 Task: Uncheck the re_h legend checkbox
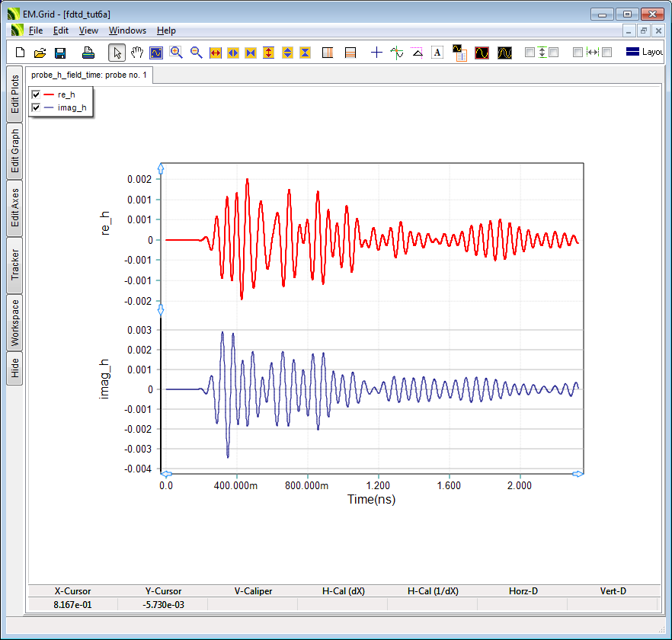click(36, 94)
